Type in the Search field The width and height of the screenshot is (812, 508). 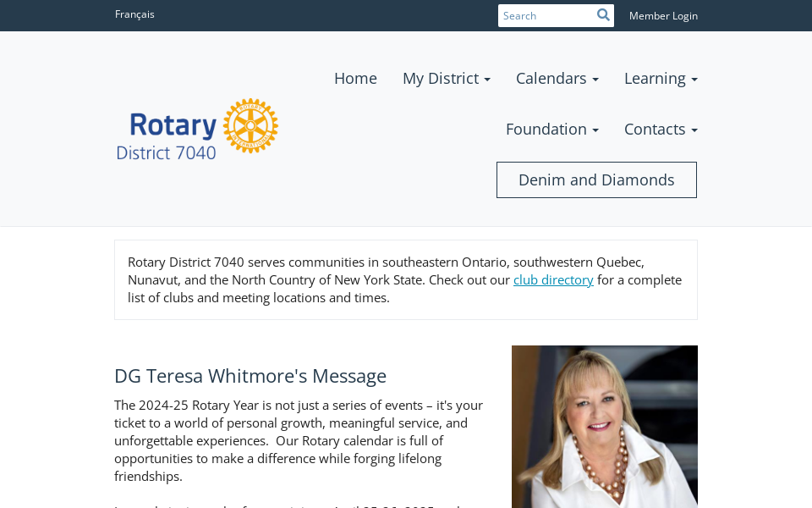pos(546,15)
